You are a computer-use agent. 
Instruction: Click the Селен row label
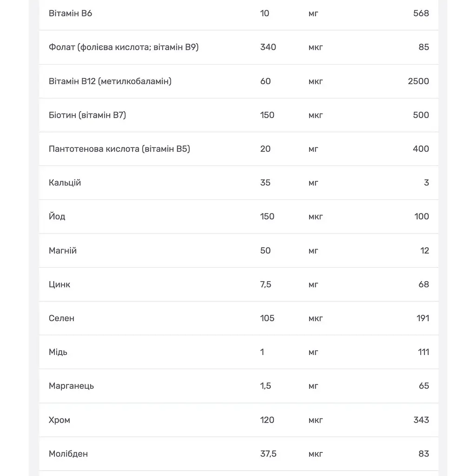point(61,318)
